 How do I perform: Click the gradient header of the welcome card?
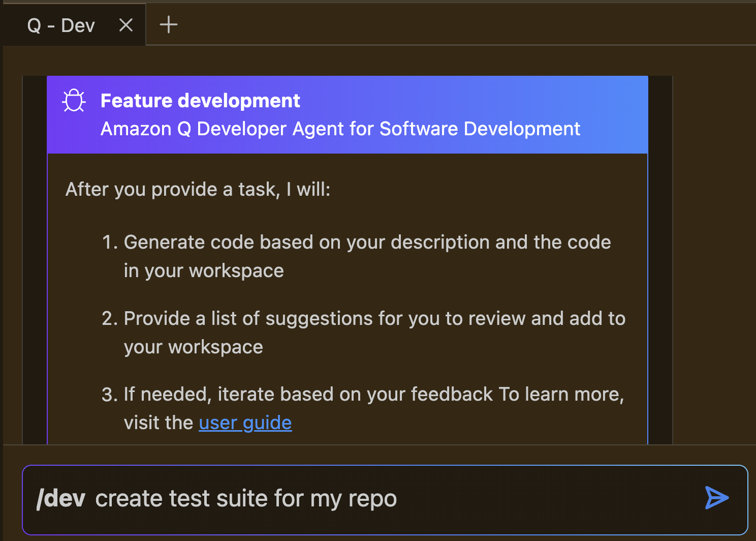click(x=348, y=114)
